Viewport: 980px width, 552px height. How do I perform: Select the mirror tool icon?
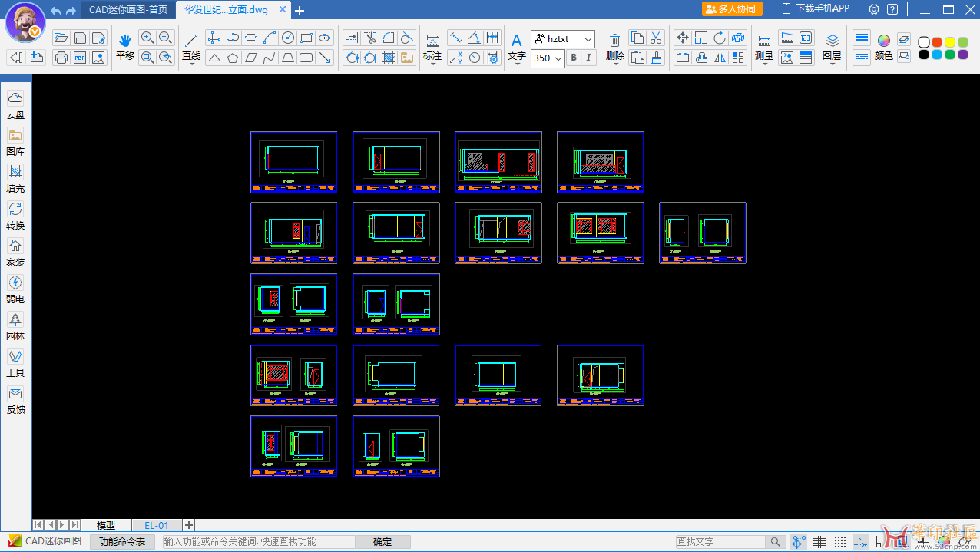720,58
